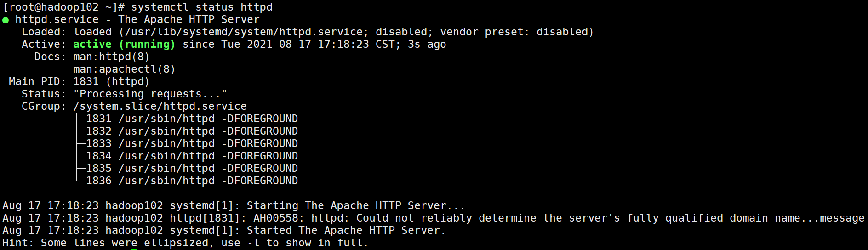The image size is (868, 250).
Task: Select process 1834 in the cgroup tree
Action: click(192, 156)
